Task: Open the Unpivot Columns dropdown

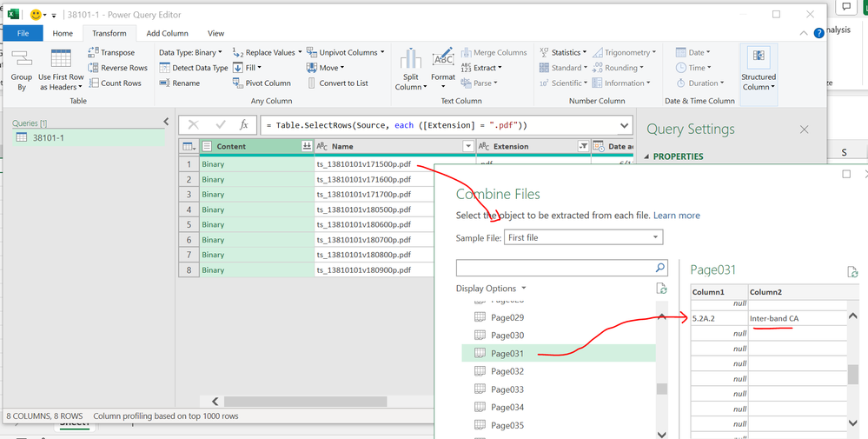Action: [346, 52]
